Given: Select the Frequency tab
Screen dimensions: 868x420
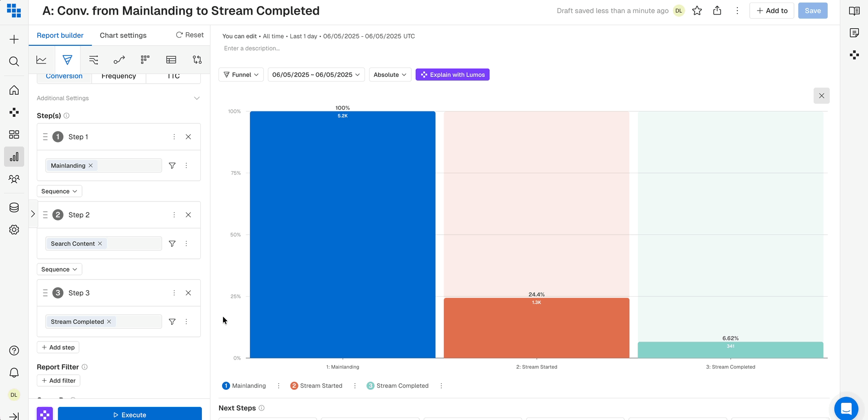Looking at the screenshot, I should click(x=119, y=76).
